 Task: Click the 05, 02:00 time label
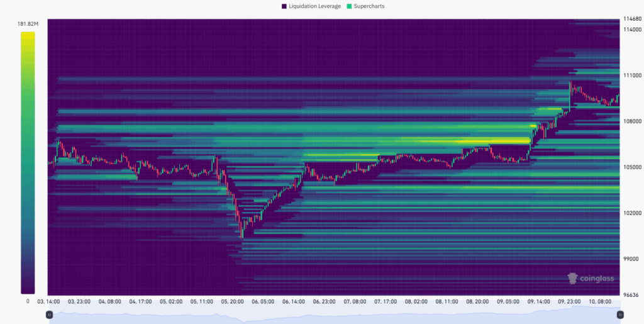click(171, 301)
